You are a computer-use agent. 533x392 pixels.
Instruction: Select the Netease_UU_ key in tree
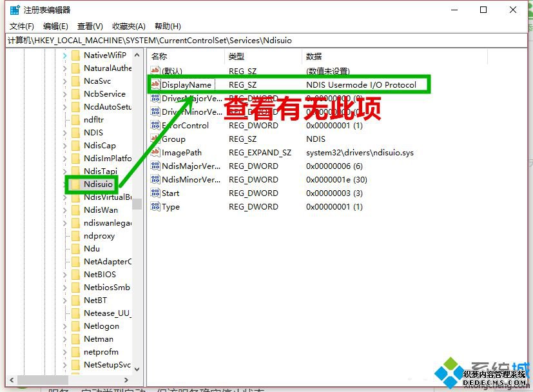(x=108, y=313)
